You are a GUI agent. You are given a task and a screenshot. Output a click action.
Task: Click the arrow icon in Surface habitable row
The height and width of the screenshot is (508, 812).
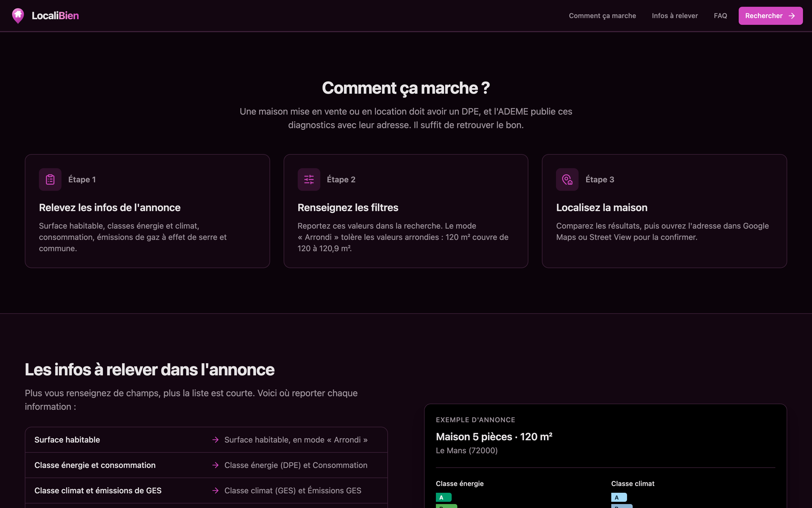coord(215,440)
